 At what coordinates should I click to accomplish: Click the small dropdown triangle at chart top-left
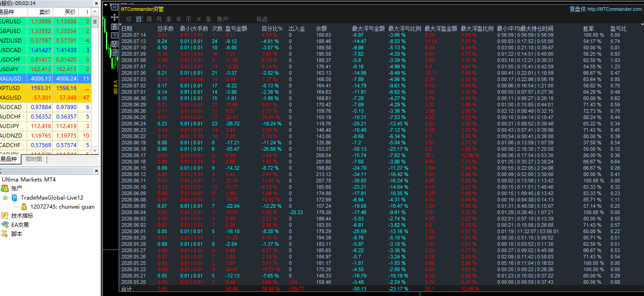coord(106,5)
